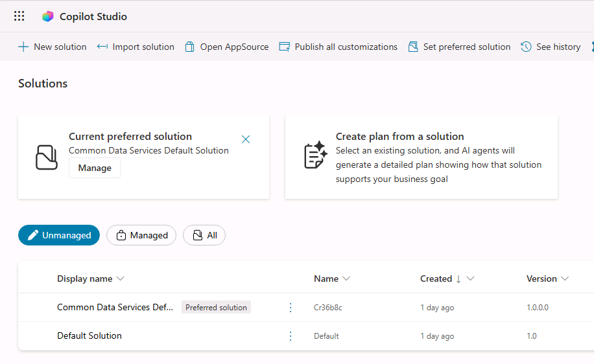Click Common Data Services Default Solution subtitle

tap(148, 151)
